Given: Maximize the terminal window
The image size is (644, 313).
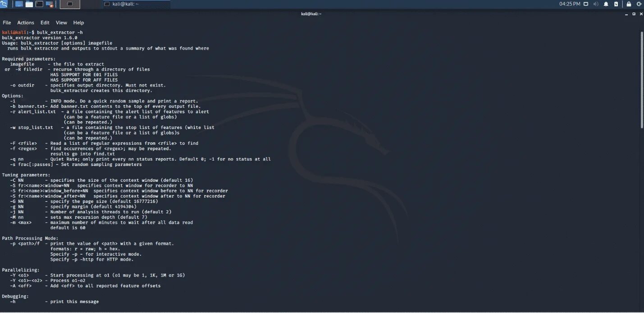Looking at the screenshot, I should coord(634,14).
